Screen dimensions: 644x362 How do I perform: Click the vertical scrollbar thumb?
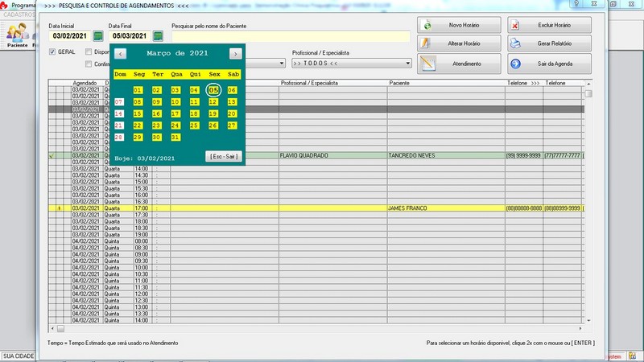(x=588, y=93)
